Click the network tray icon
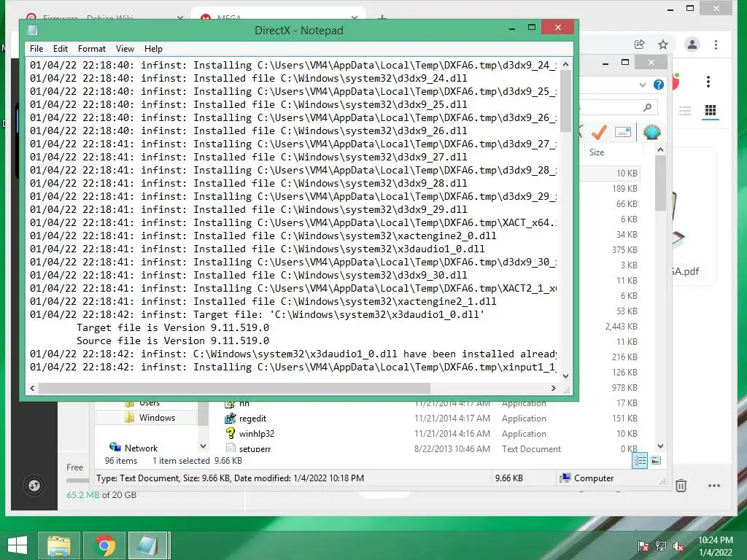747x560 pixels. pos(661,546)
